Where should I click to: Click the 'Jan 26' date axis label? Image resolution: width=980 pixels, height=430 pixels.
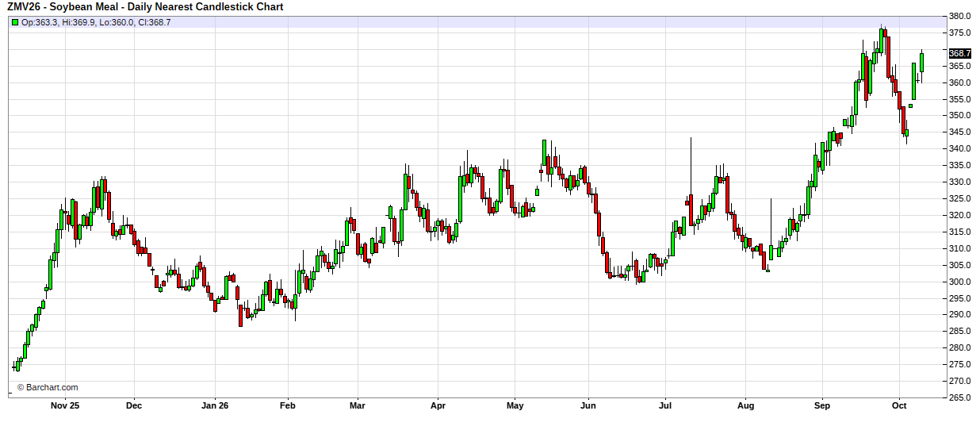[216, 405]
